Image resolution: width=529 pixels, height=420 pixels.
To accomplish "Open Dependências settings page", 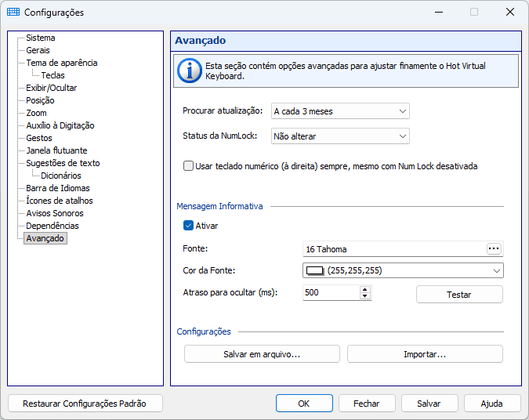I will pyautogui.click(x=53, y=226).
